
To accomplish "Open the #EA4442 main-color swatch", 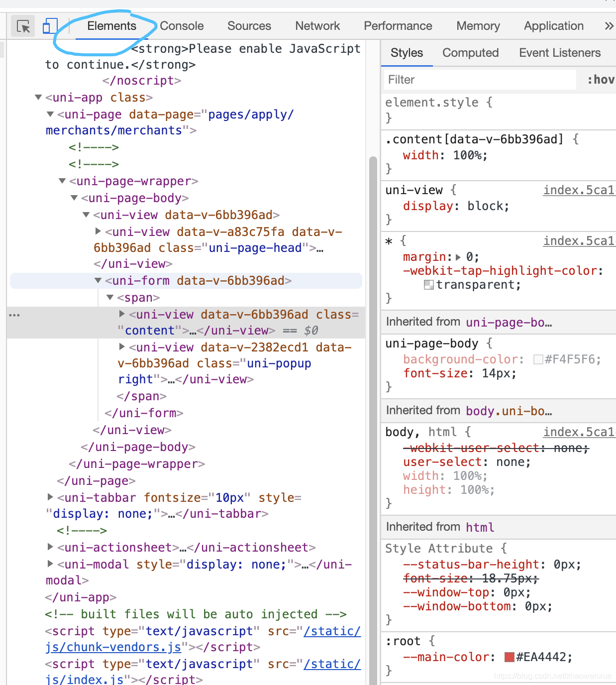I will click(509, 657).
